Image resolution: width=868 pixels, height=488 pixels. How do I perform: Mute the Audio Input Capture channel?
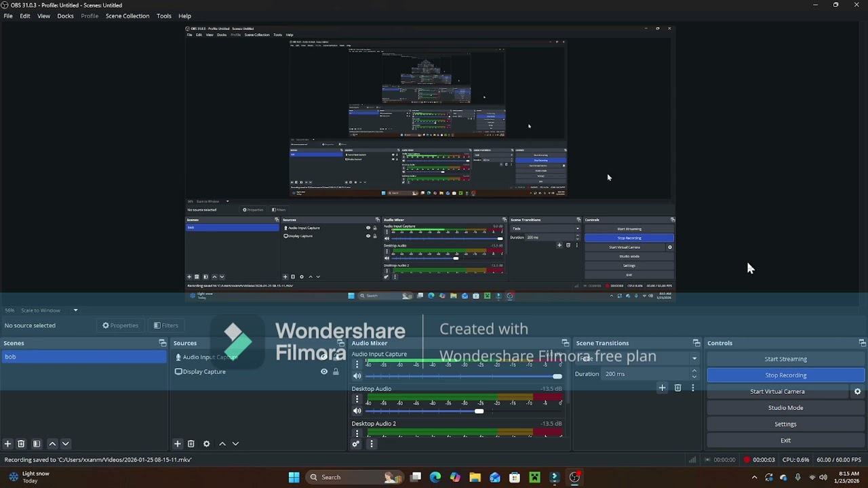pyautogui.click(x=357, y=376)
